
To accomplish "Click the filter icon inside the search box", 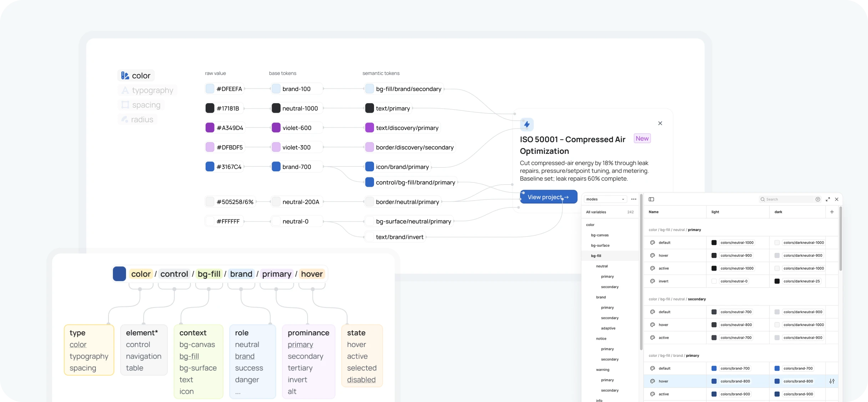I will (x=818, y=199).
